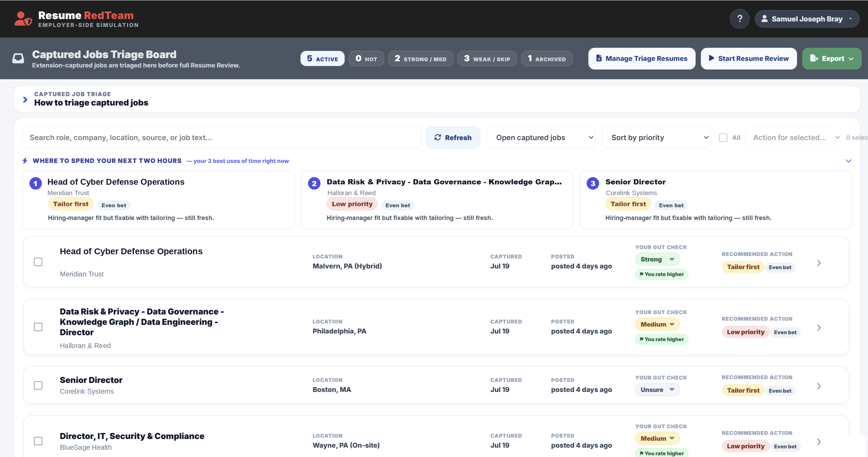The width and height of the screenshot is (868, 457).
Task: Click the Refresh button
Action: (x=453, y=138)
